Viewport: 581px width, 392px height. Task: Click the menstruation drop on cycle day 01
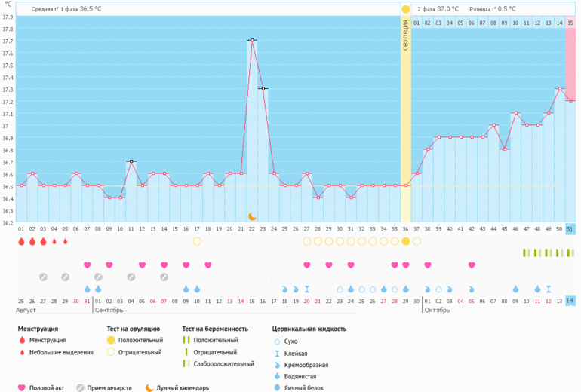click(x=21, y=241)
